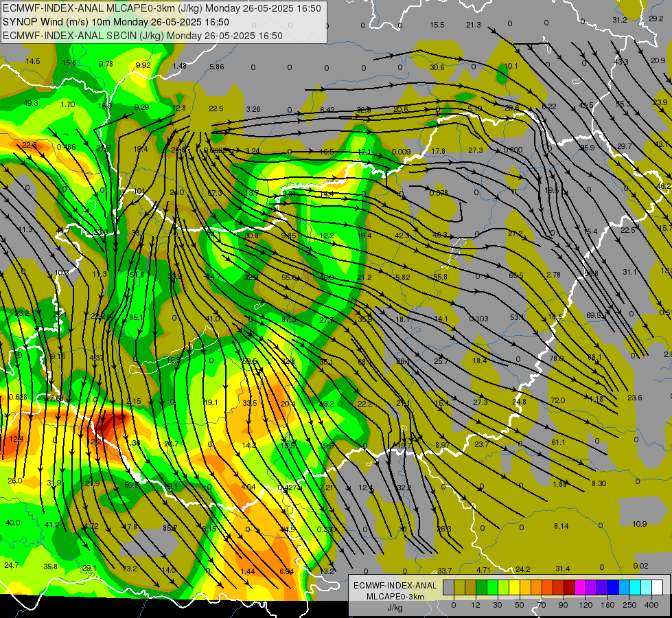This screenshot has width=672, height=618.
Task: Select the map value 61.1
Action: 558,442
